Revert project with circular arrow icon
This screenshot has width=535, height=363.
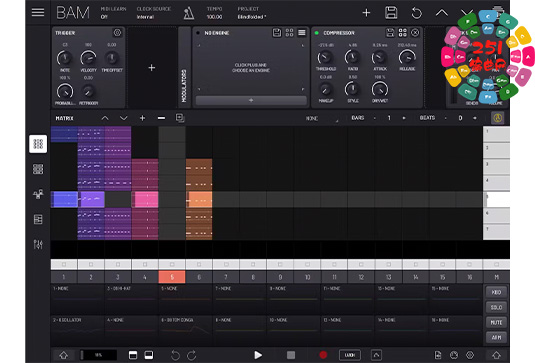tap(416, 13)
